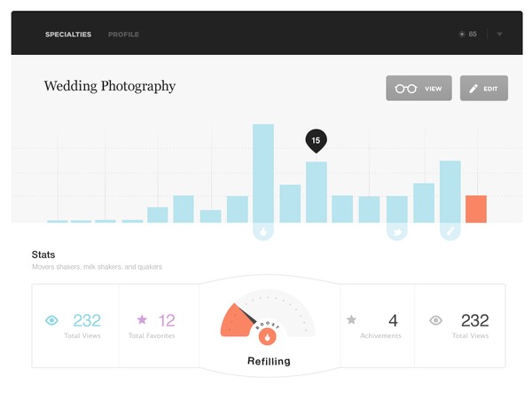Click the sun icon with 85 points
This screenshot has width=532, height=408.
point(462,35)
